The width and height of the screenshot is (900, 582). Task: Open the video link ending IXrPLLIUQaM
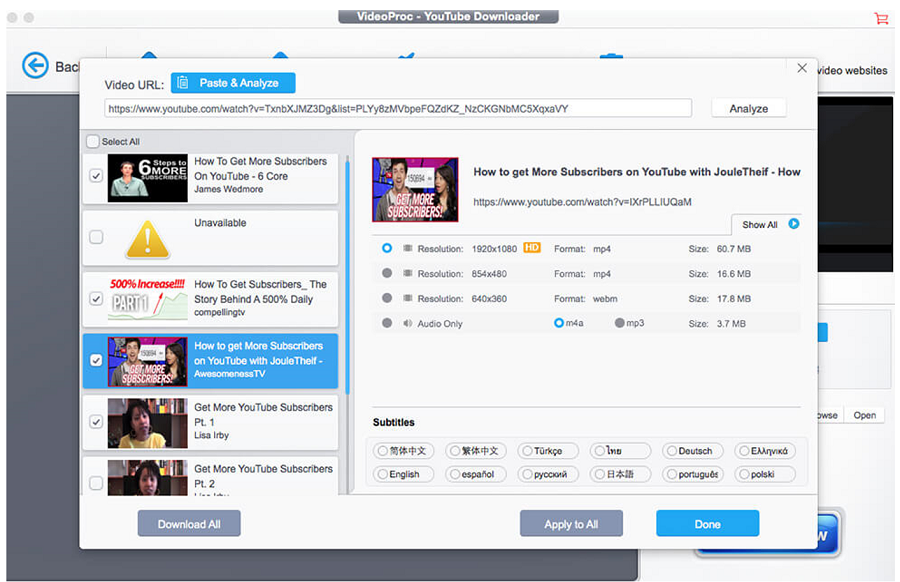582,202
